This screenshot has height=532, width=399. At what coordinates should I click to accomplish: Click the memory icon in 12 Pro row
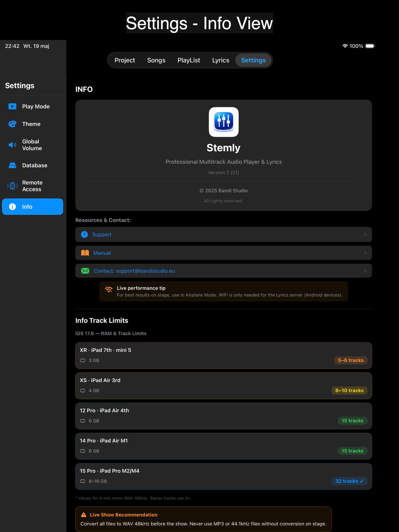coord(83,421)
